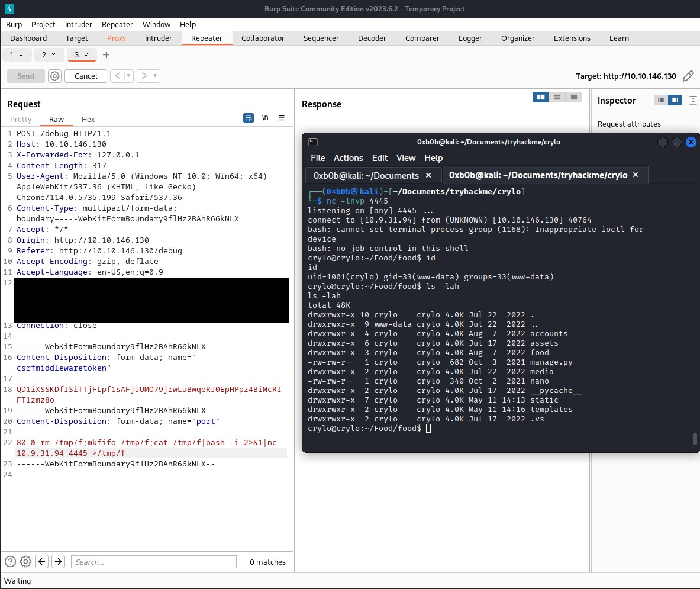
Task: Open search settings gear icon at bottom
Action: tap(26, 561)
